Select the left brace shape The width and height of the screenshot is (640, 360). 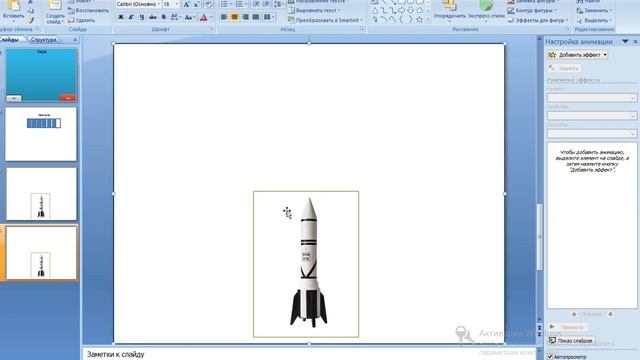coord(402,19)
